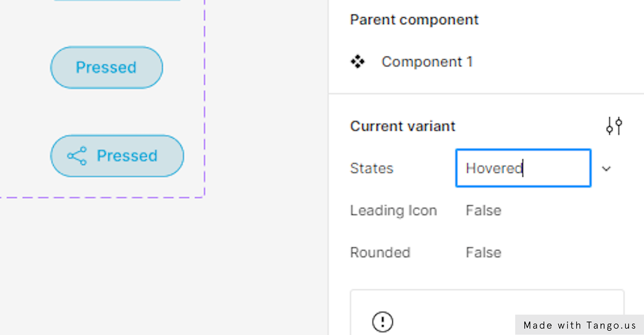Click the four-diamond Component 1 icon
Screen dimensions: 644x335
pos(357,62)
